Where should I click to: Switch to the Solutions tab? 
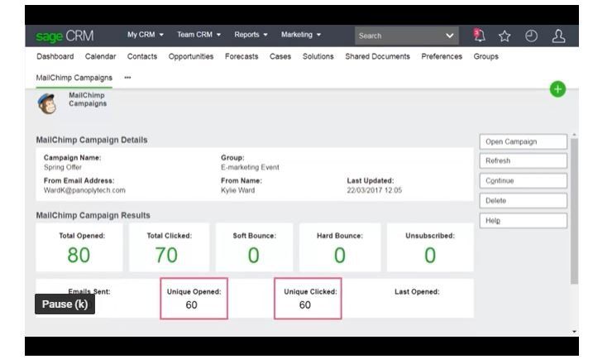click(x=318, y=56)
